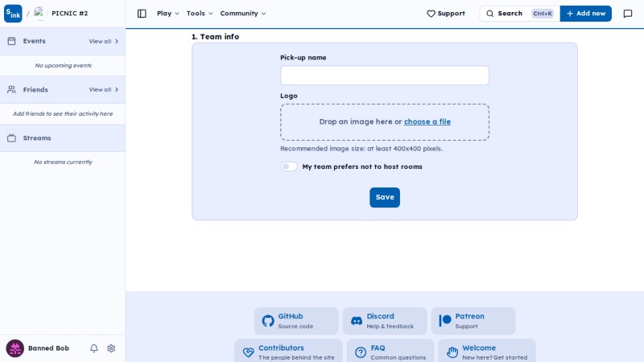Click the Search magnifier icon
Screen dimensions: 644x362
[490, 14]
